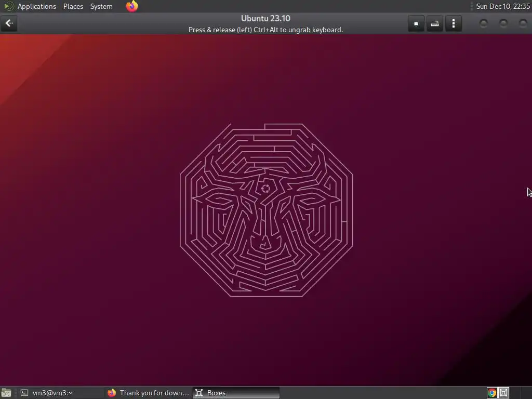Click the 'Ubuntu 23.10' window title
This screenshot has width=532, height=399.
click(265, 18)
